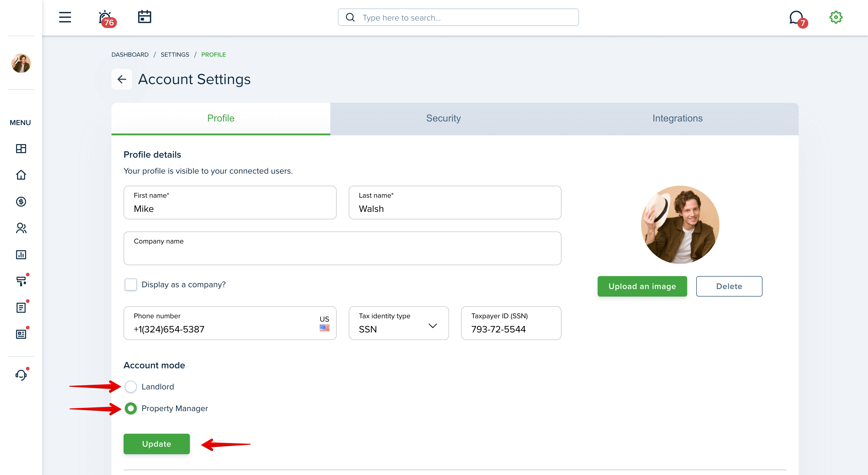The width and height of the screenshot is (868, 475).
Task: Click the MENU label in sidebar
Action: (x=20, y=123)
